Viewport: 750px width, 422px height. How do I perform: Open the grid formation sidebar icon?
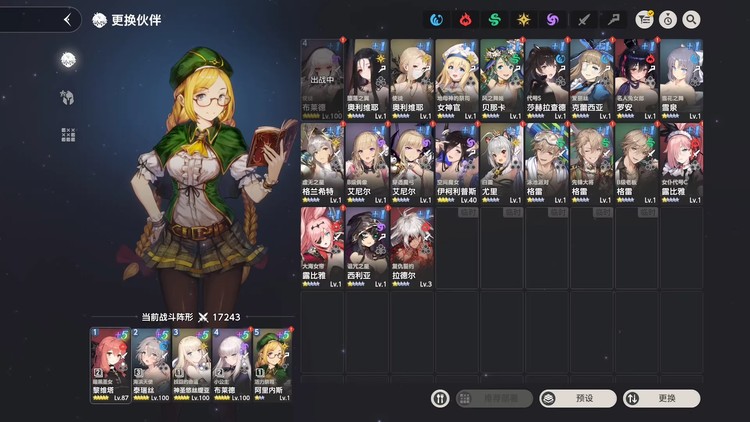68,135
